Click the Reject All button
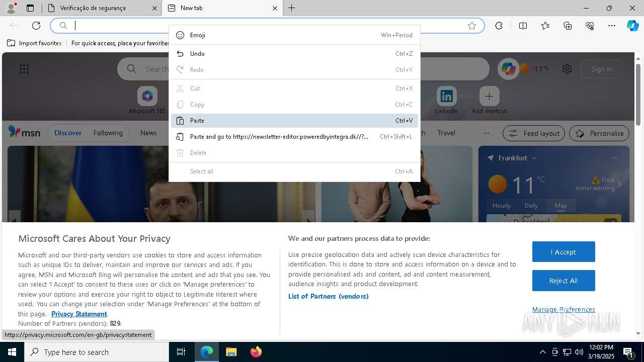The width and height of the screenshot is (644, 362). (x=563, y=281)
